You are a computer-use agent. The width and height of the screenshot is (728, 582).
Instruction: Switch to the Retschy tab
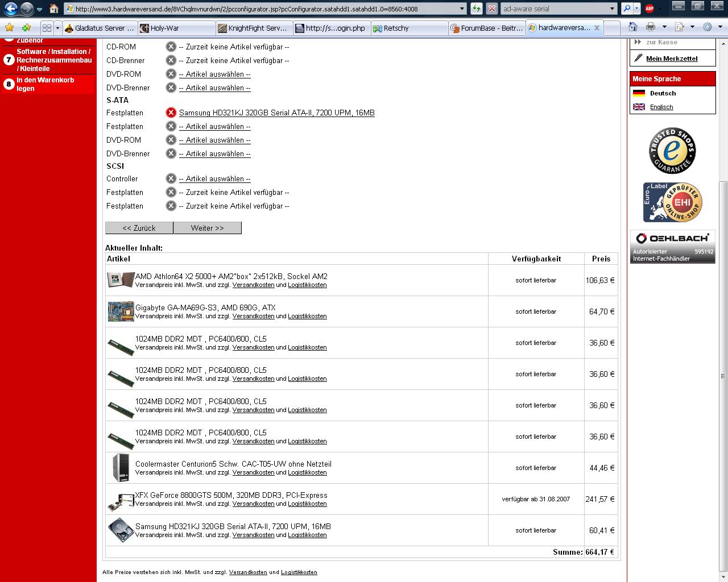[x=409, y=28]
